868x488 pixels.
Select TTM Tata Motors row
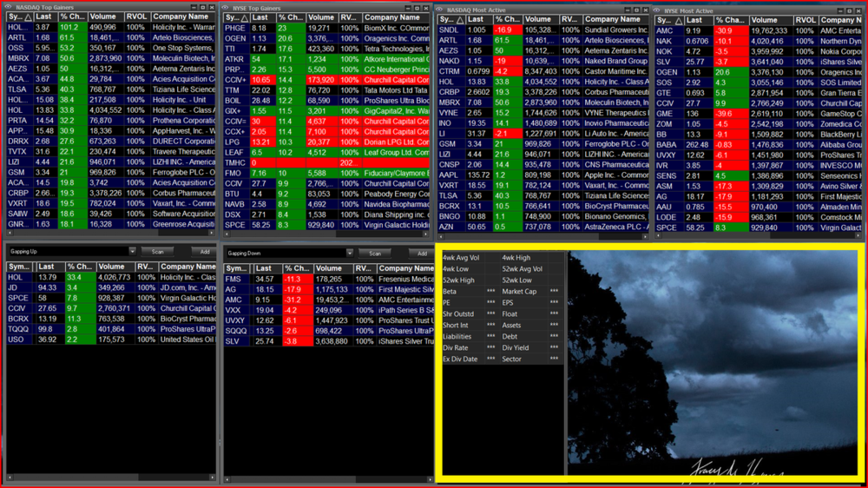point(326,90)
